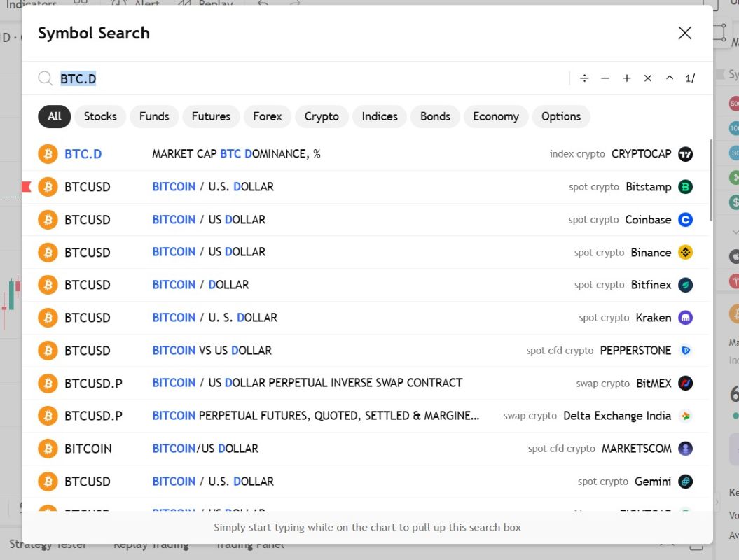The height and width of the screenshot is (560, 739).
Task: Click the Binance exchange logo
Action: (685, 253)
